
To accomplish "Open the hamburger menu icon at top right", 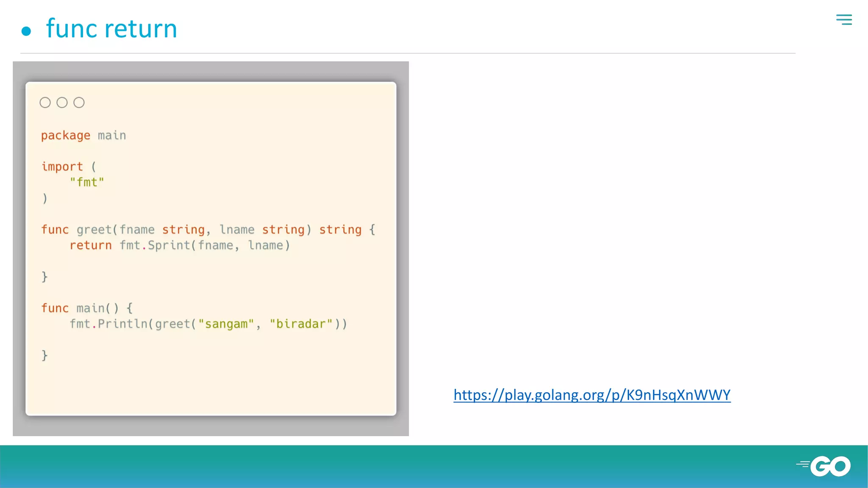I will point(844,19).
